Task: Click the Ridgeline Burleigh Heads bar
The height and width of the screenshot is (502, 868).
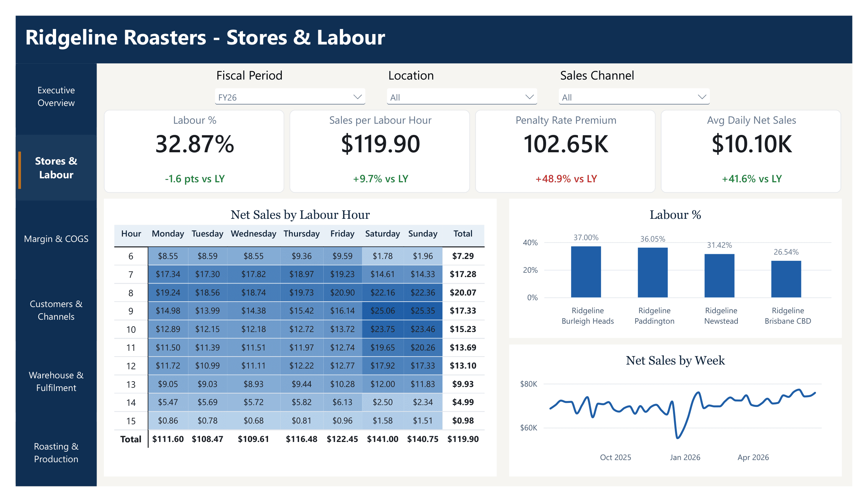Action: coord(586,272)
